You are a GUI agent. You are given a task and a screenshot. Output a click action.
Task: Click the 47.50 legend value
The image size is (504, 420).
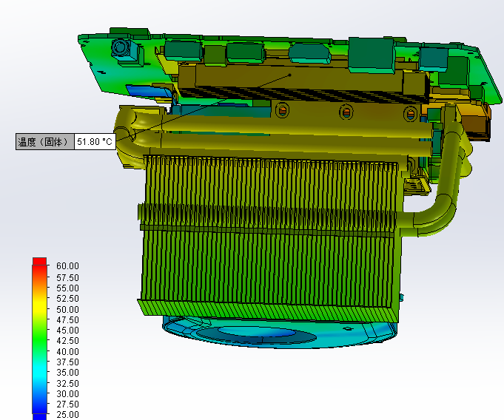click(x=67, y=320)
